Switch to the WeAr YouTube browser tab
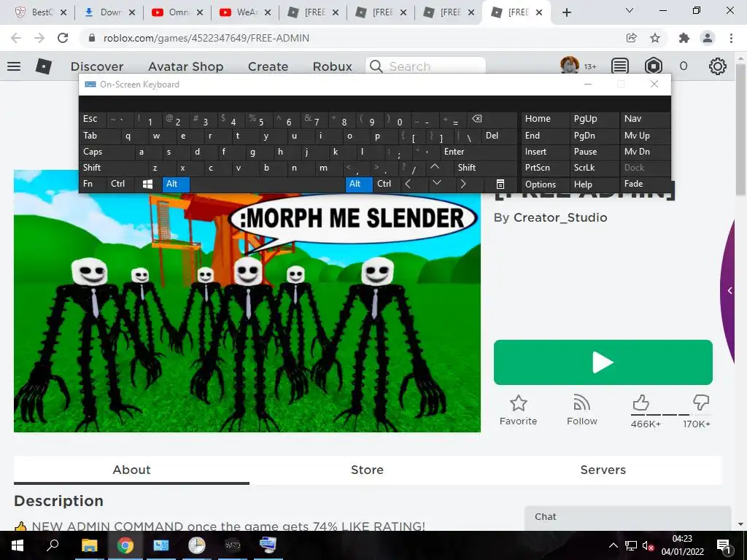The image size is (747, 560). coord(245,13)
